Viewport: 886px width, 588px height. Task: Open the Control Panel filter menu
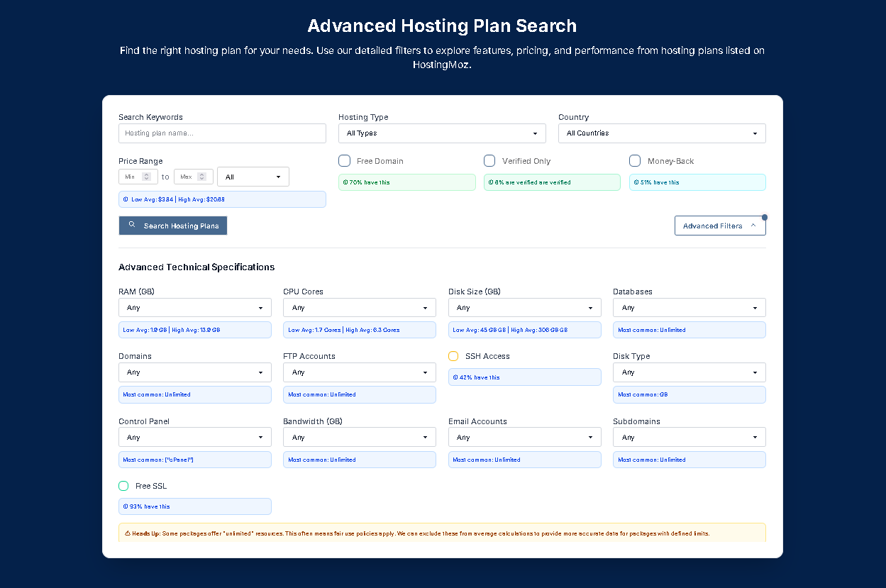pyautogui.click(x=194, y=437)
